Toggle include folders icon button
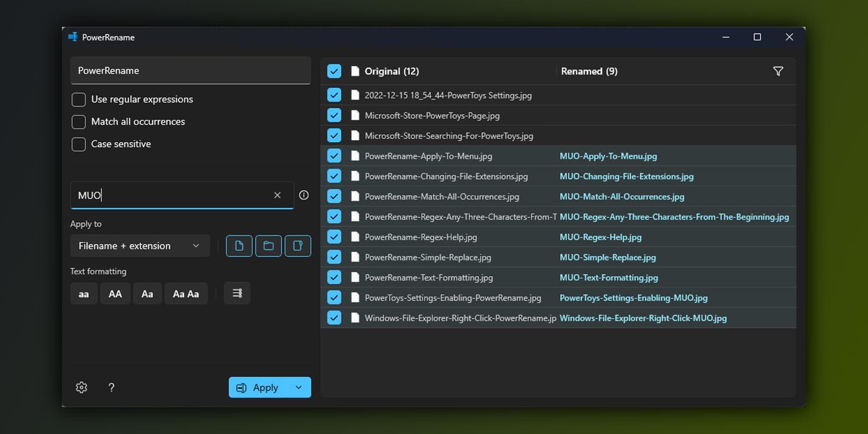The width and height of the screenshot is (868, 434). tap(269, 246)
